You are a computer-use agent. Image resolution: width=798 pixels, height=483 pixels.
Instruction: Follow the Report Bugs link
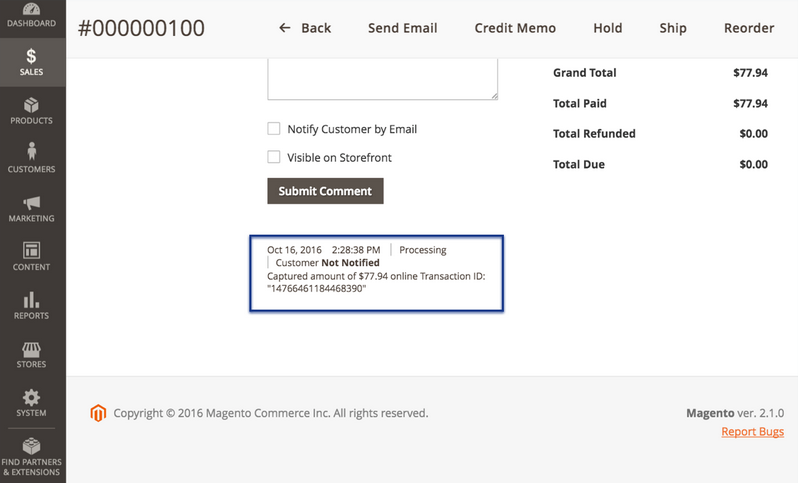[752, 432]
